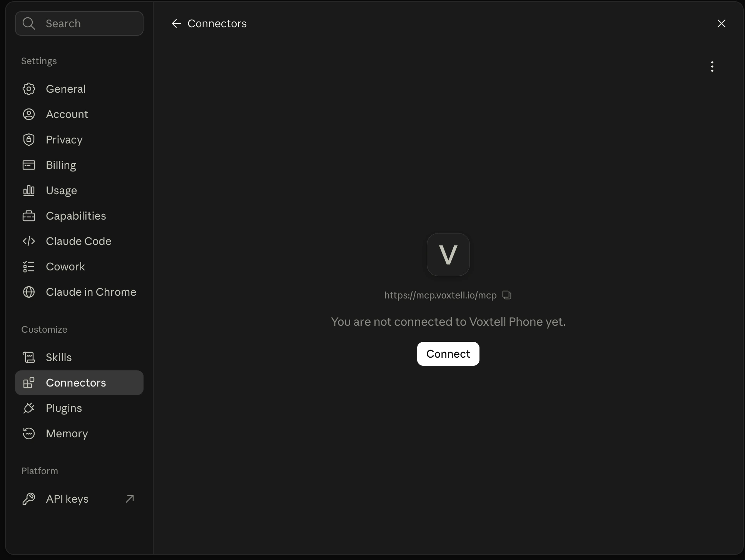Image resolution: width=745 pixels, height=560 pixels.
Task: Select the Connectors sidebar item
Action: pyautogui.click(x=79, y=383)
